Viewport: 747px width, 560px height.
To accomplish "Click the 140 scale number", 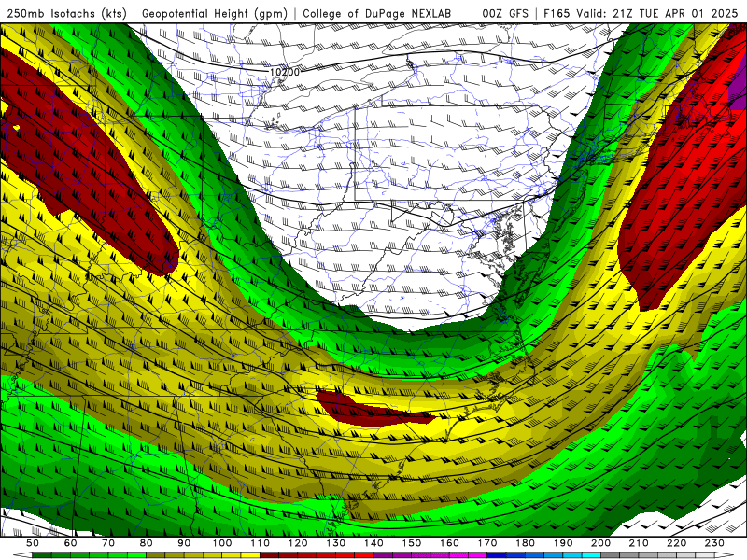I will [x=373, y=543].
